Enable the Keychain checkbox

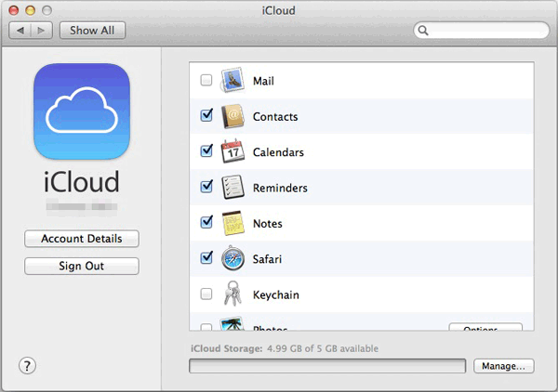(206, 294)
